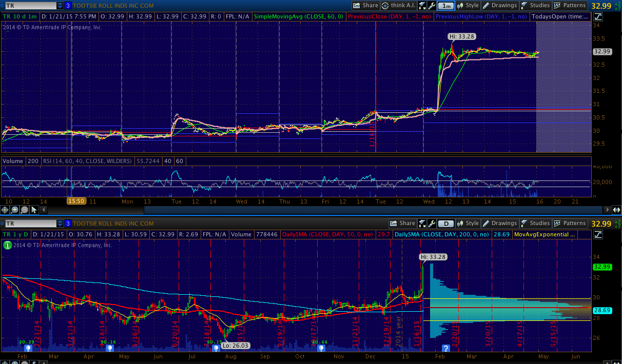Click the blue question mark event icon

tap(445, 348)
